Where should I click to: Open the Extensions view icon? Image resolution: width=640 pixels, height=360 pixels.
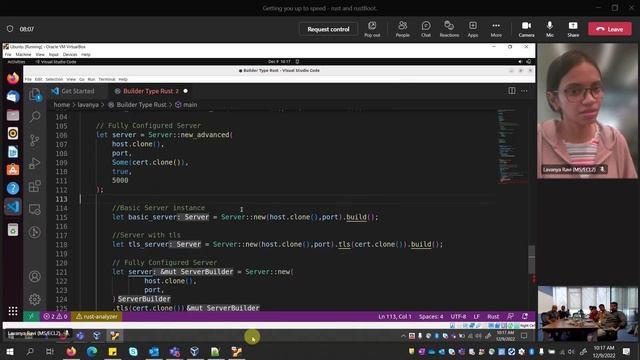point(35,186)
